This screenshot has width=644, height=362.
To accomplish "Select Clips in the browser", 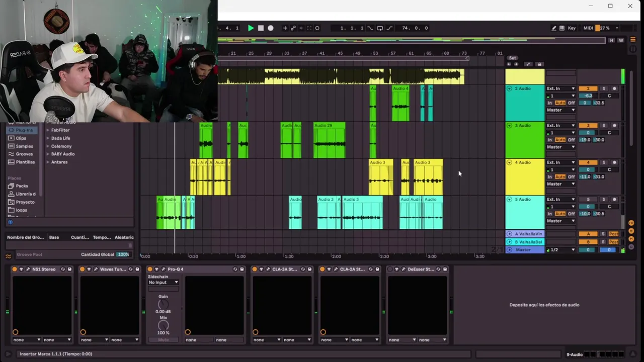I will pyautogui.click(x=21, y=138).
